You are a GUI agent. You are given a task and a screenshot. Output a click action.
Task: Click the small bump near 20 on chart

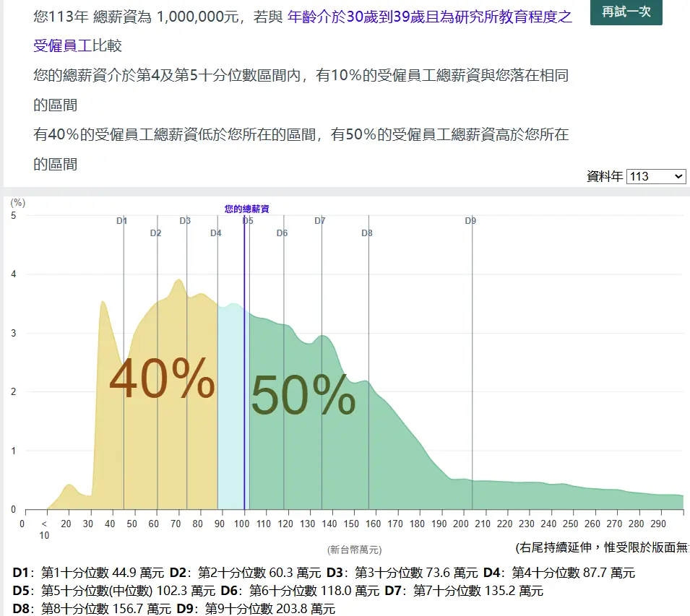point(69,489)
